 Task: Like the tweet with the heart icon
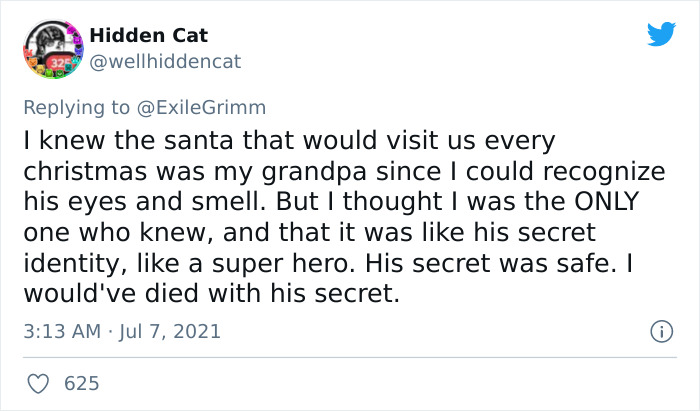(x=38, y=383)
